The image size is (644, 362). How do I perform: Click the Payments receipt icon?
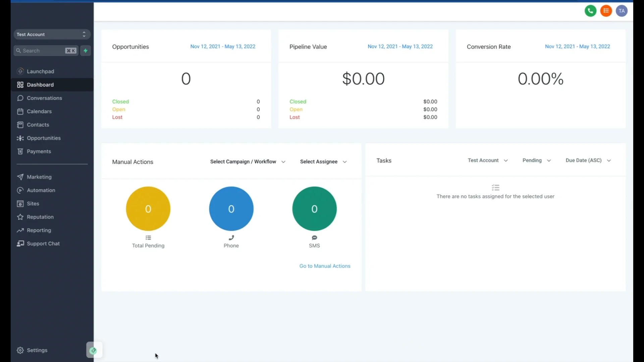click(20, 152)
